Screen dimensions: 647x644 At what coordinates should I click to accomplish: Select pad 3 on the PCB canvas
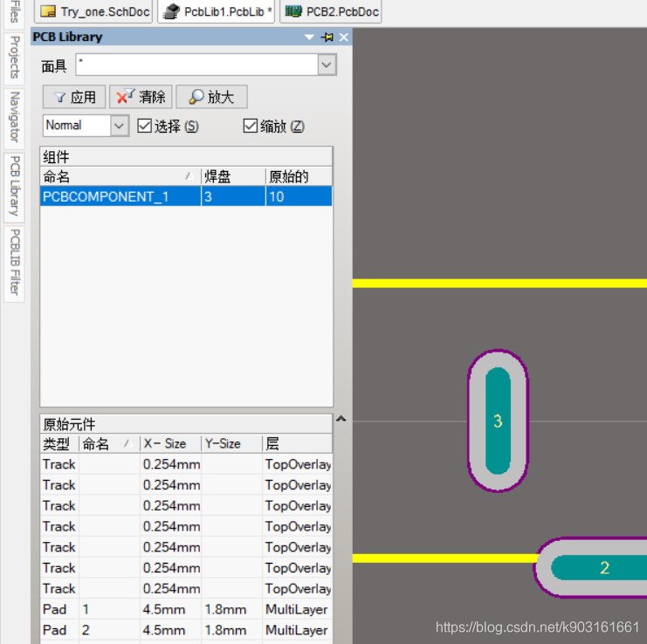point(498,421)
